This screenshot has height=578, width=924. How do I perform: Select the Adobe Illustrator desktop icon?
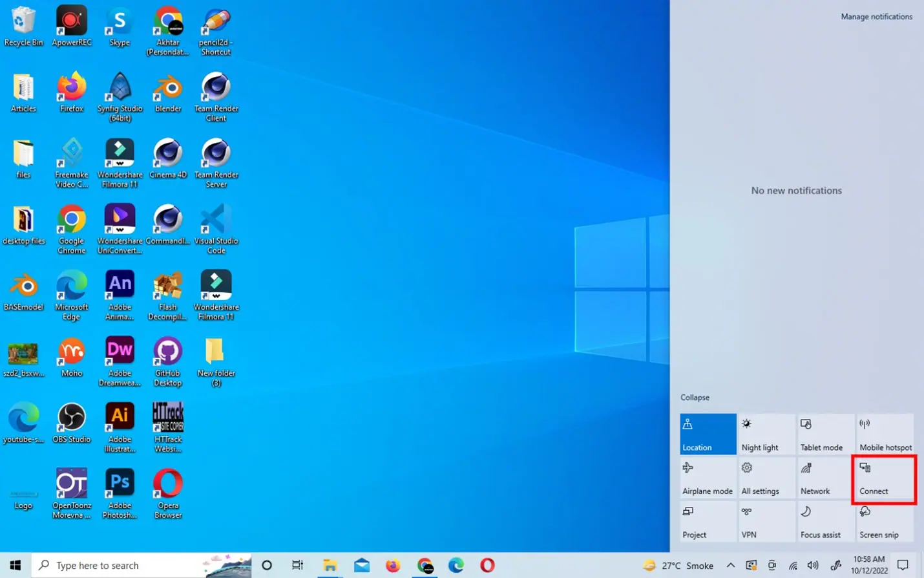pyautogui.click(x=120, y=427)
